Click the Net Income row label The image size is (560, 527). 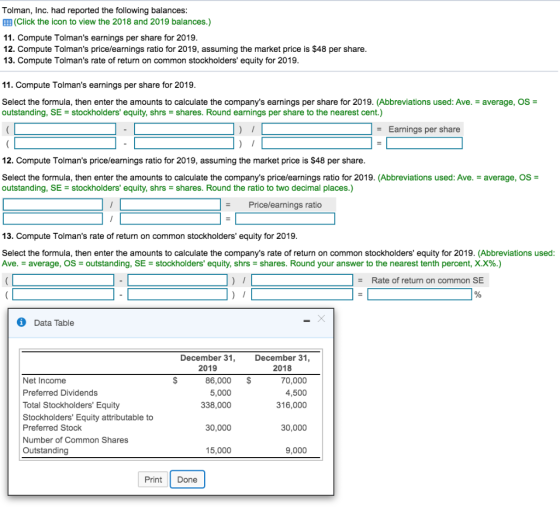tap(44, 381)
